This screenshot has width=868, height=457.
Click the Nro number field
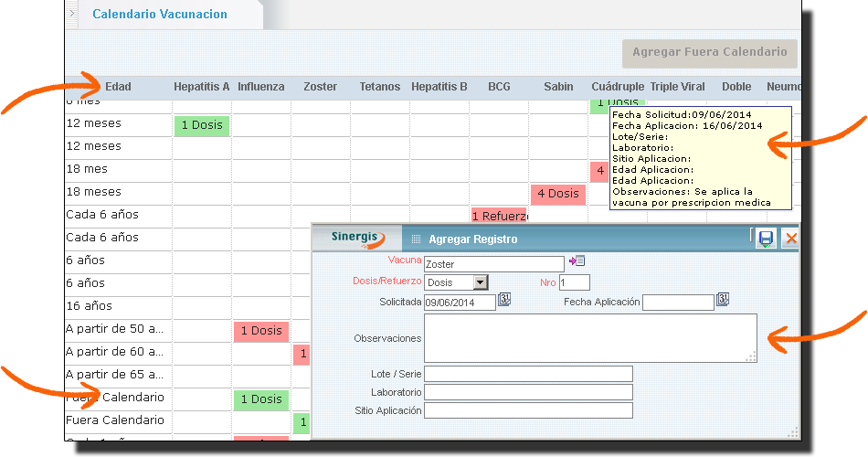(x=575, y=282)
